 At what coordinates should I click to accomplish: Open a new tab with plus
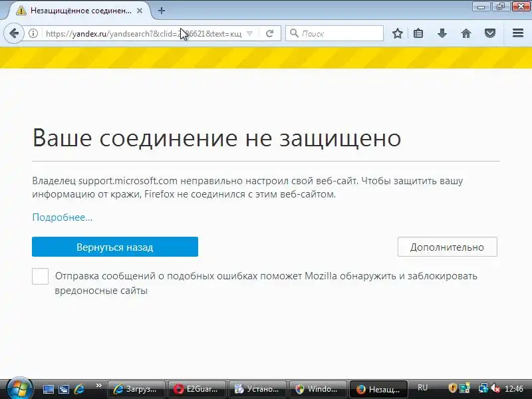pos(162,11)
